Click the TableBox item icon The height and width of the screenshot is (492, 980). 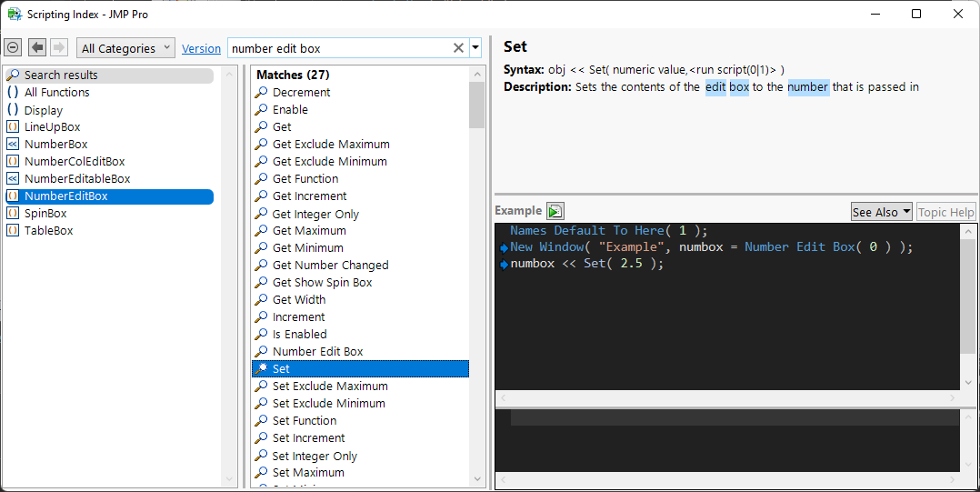(13, 230)
